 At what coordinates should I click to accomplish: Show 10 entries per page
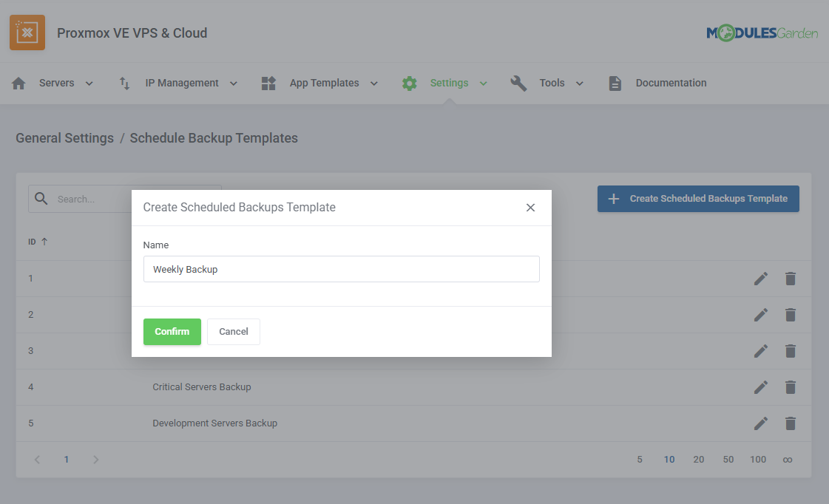tap(669, 460)
